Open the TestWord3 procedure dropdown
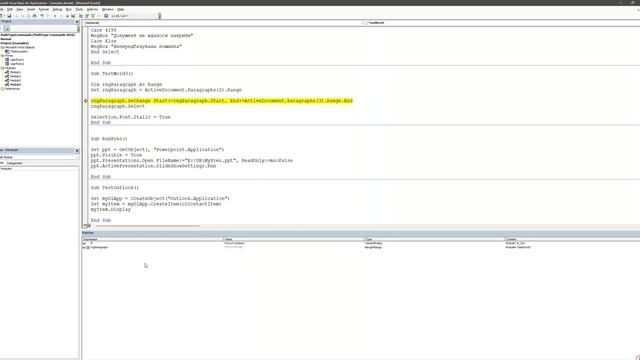Screen dimensions: 640x360 (x=503, y=23)
